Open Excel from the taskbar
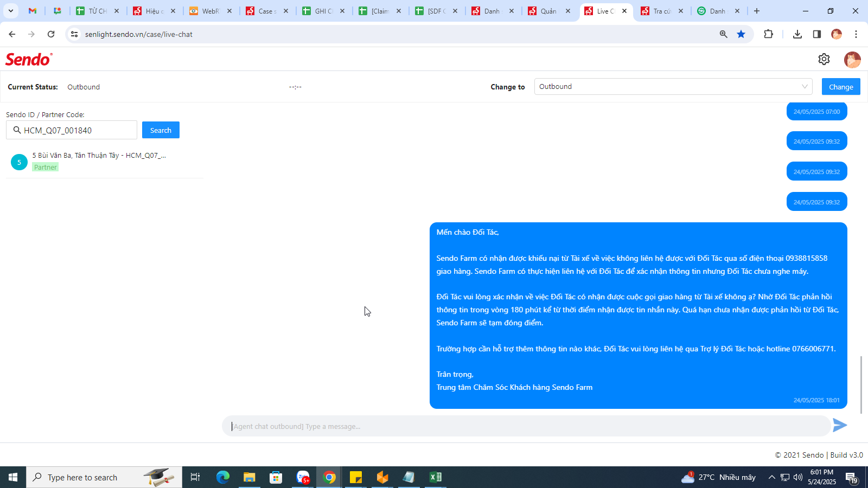Image resolution: width=868 pixels, height=488 pixels. point(436,477)
